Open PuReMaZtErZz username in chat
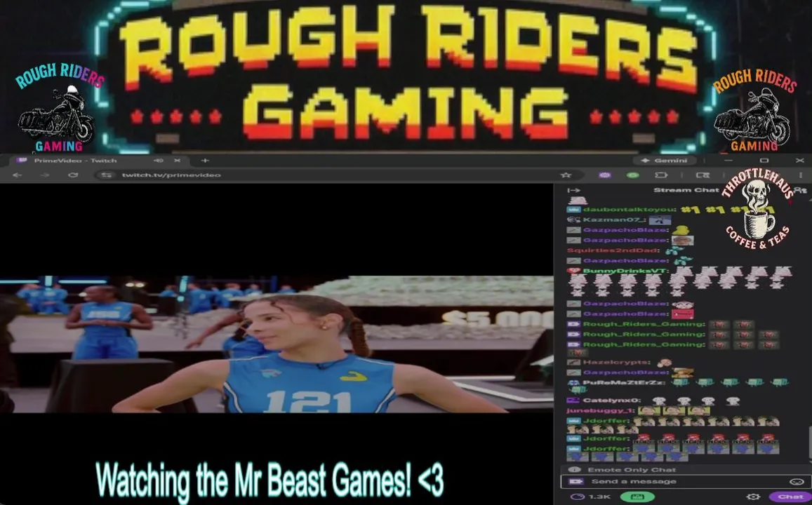Screen dimensions: 812x505 (623, 382)
